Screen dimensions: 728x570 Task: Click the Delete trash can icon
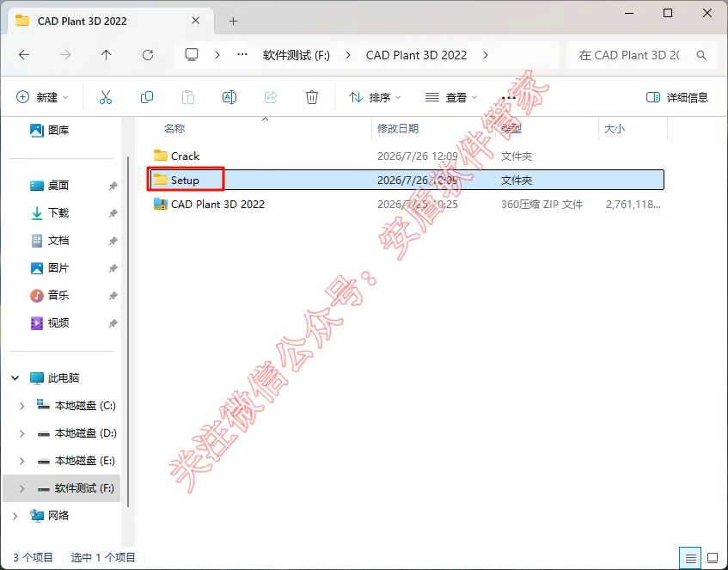(x=312, y=97)
